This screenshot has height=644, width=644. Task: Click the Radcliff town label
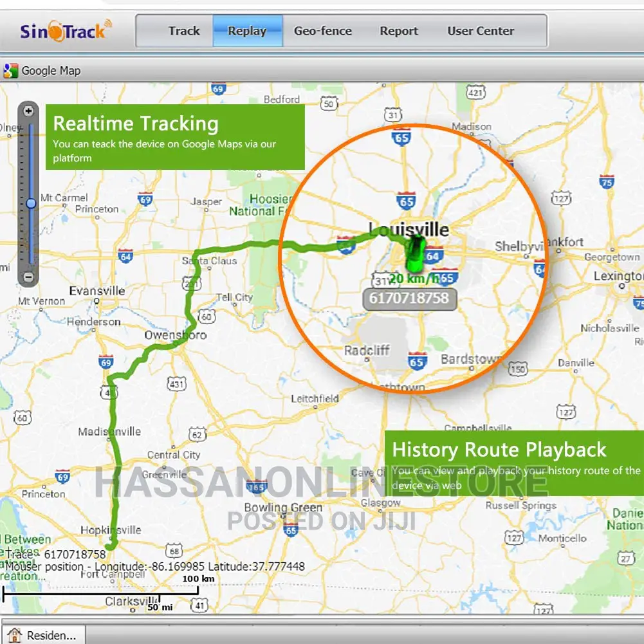pyautogui.click(x=367, y=351)
